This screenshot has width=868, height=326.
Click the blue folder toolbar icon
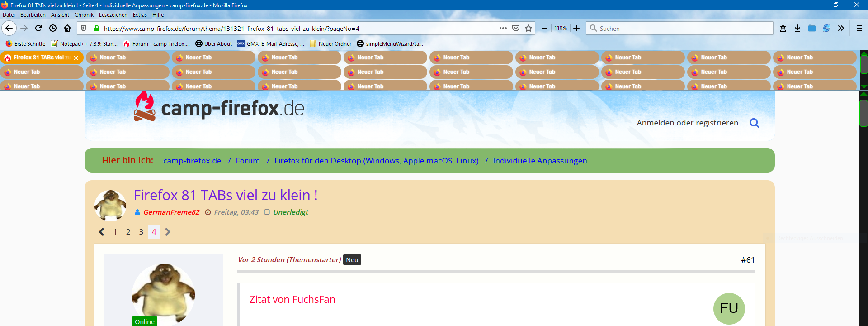(812, 28)
